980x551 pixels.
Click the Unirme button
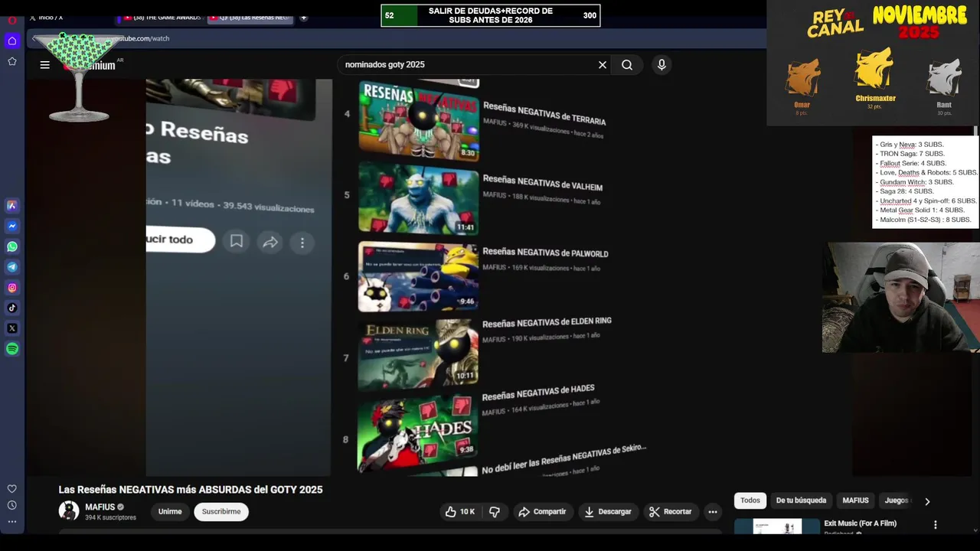(170, 511)
